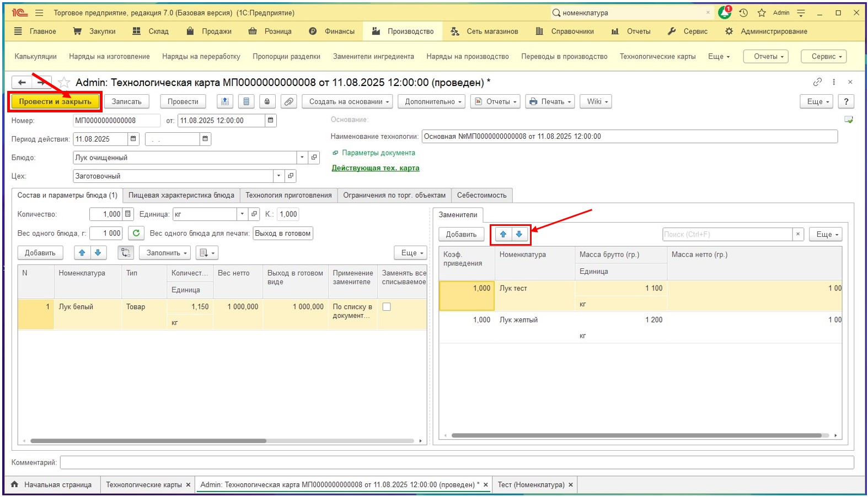868x497 pixels.
Task: Click the notifications bell icon
Action: (724, 13)
